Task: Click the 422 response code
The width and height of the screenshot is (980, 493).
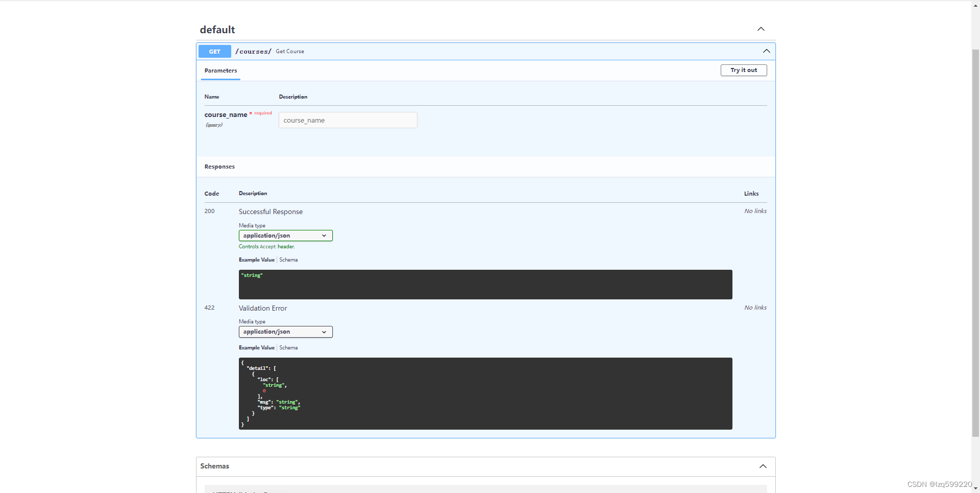Action: point(209,308)
